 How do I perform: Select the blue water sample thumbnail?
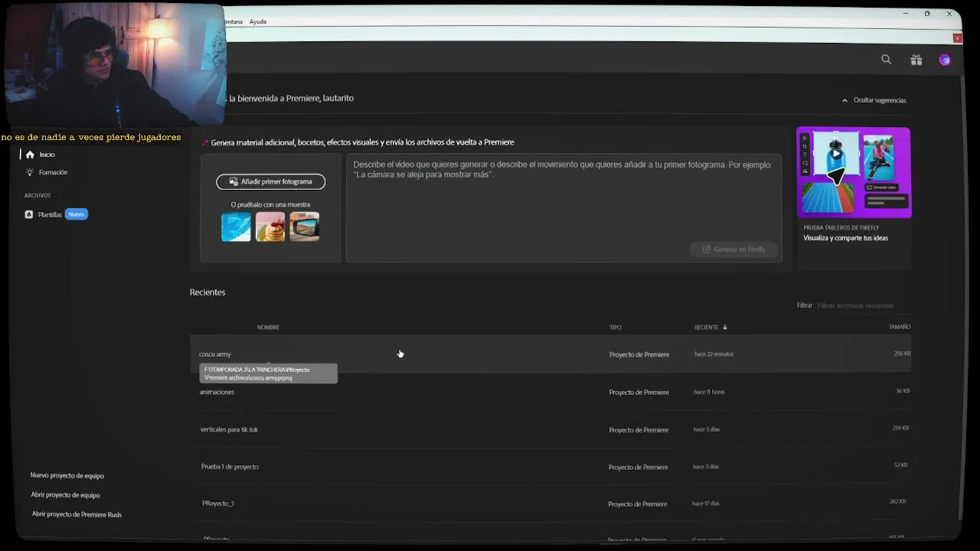[236, 227]
